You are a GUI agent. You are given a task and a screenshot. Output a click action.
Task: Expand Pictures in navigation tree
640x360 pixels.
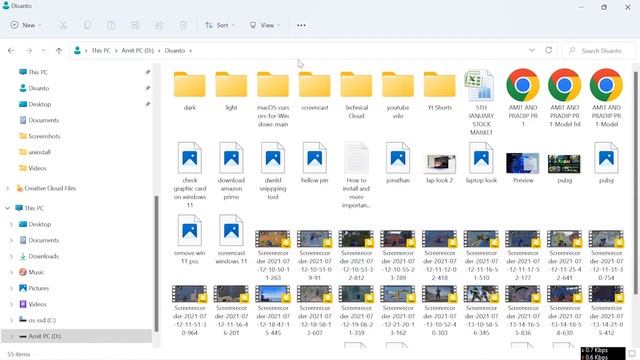click(x=11, y=289)
